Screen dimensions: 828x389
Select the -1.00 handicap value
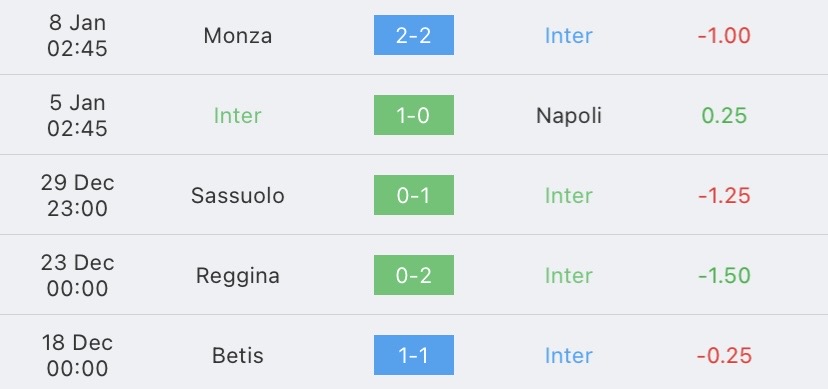724,35
